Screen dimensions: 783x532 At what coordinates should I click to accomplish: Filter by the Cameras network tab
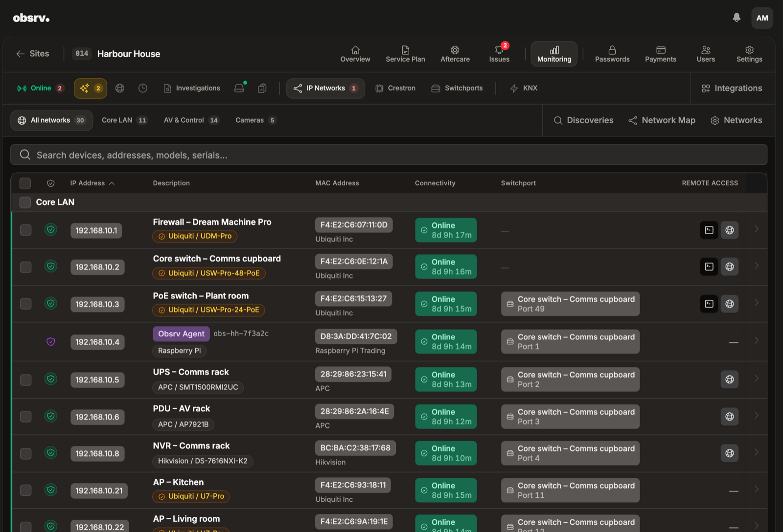[256, 120]
